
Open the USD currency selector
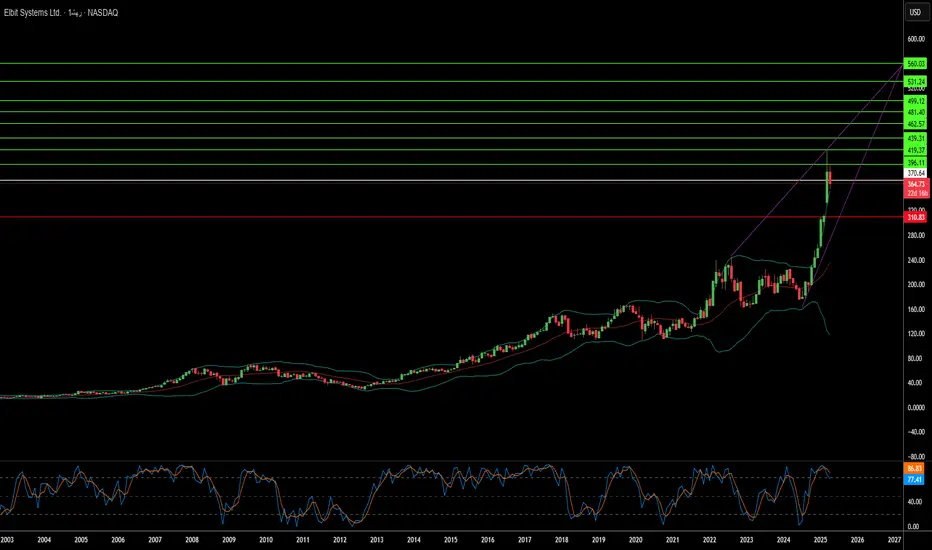915,12
